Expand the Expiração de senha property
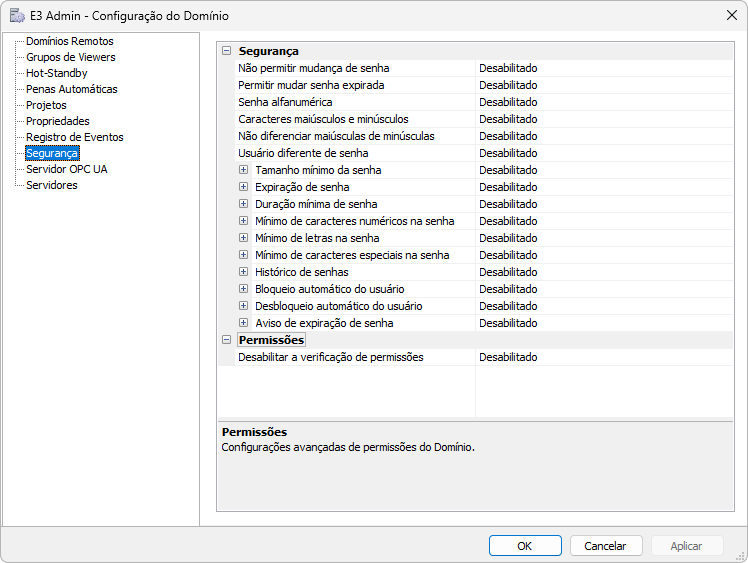 point(243,187)
